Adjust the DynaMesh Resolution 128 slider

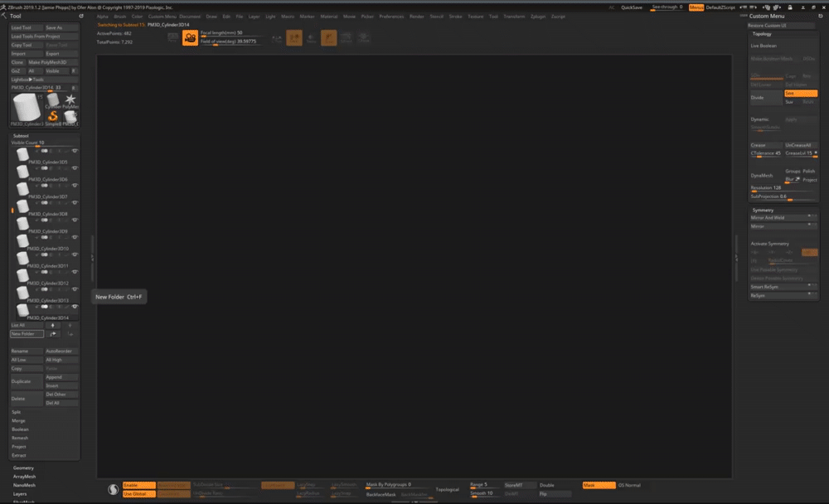(783, 188)
